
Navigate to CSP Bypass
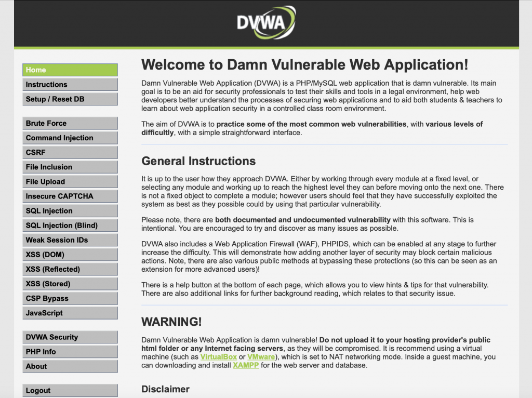[x=70, y=298]
